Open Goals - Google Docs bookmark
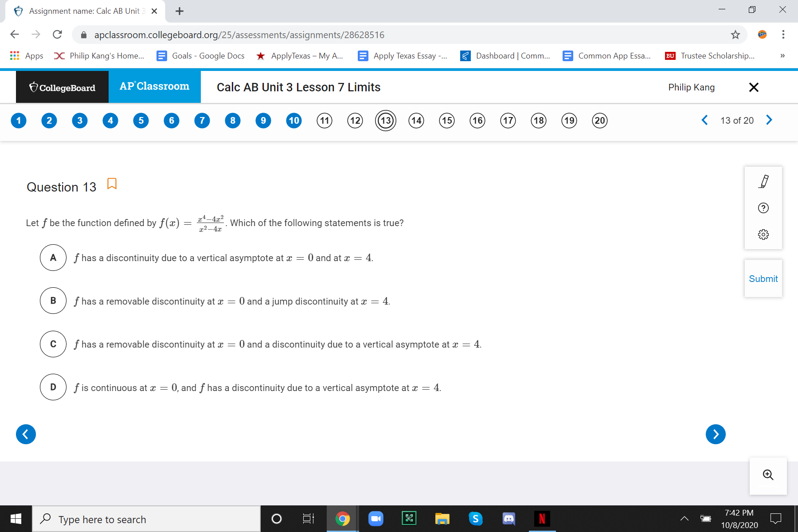 (202, 55)
